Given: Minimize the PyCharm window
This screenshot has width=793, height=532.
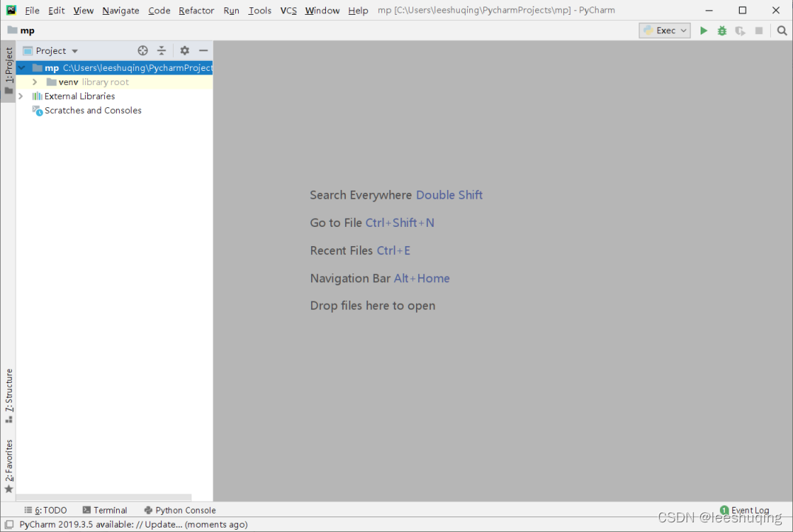Looking at the screenshot, I should click(x=709, y=10).
